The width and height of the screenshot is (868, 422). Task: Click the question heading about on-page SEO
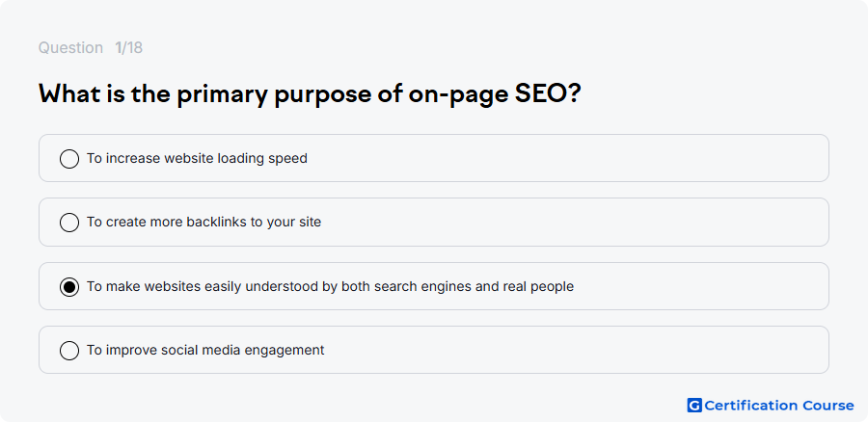tap(310, 94)
